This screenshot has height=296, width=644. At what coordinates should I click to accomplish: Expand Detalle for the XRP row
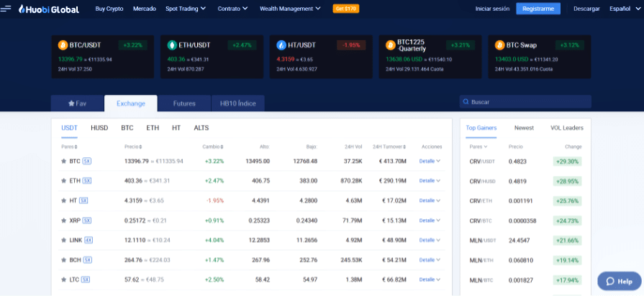(x=430, y=221)
